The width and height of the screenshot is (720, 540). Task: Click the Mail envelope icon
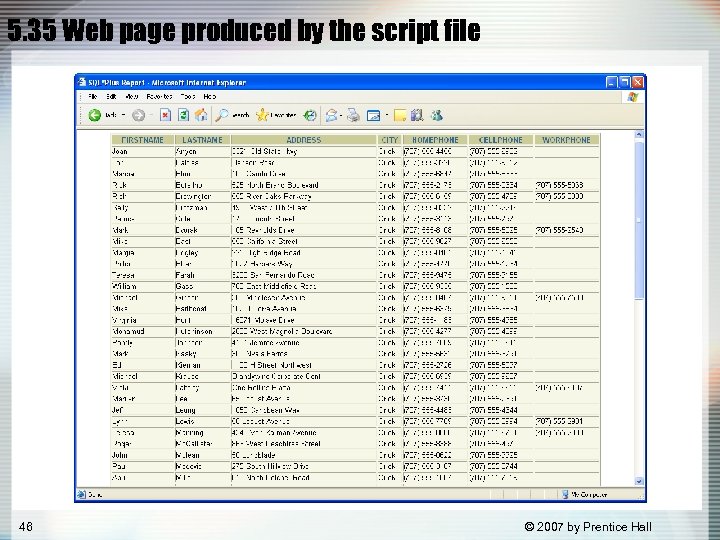pyautogui.click(x=331, y=115)
